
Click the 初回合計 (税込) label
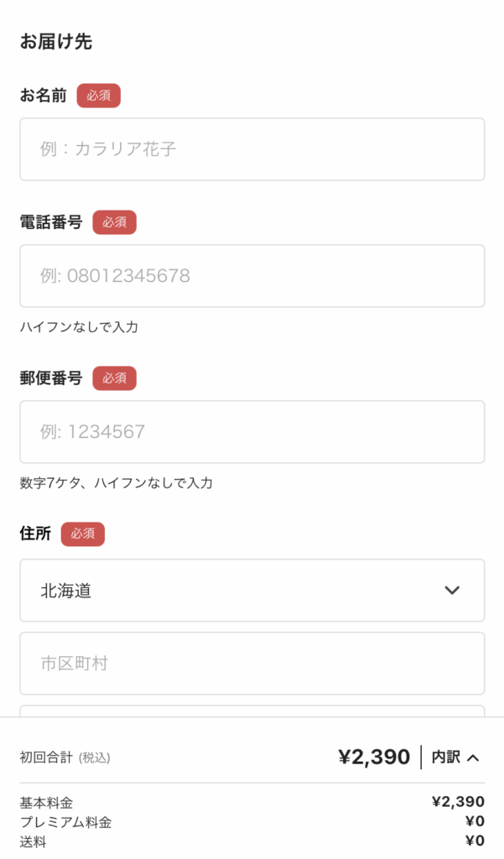tap(65, 757)
